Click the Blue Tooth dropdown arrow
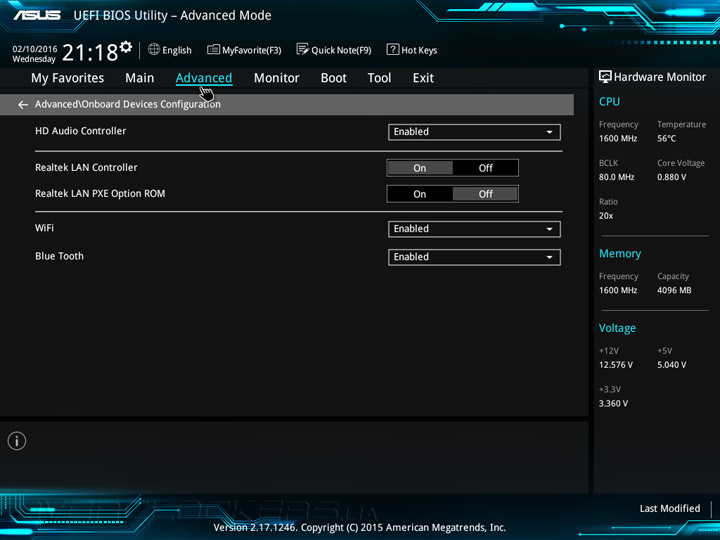Screen dimensions: 720x540 click(549, 257)
